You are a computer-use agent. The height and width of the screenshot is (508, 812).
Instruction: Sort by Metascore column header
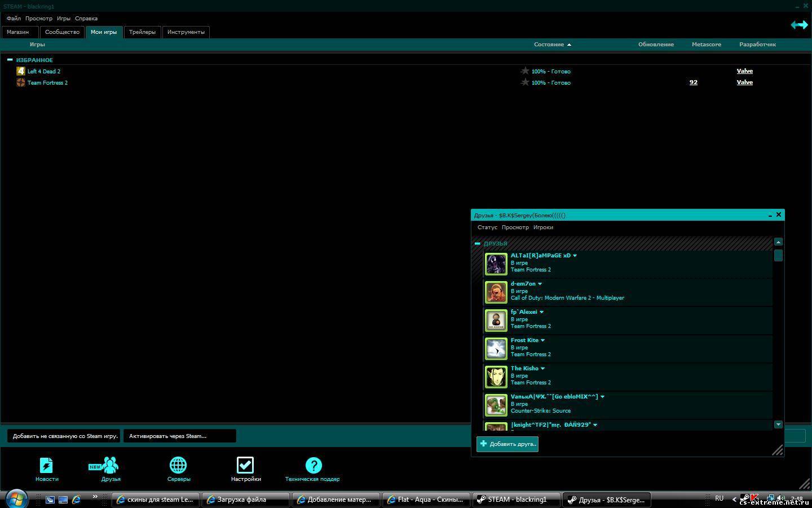click(x=706, y=45)
